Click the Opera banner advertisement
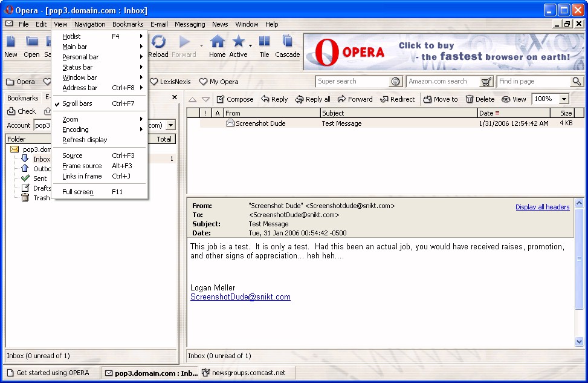The width and height of the screenshot is (588, 383). (x=444, y=52)
